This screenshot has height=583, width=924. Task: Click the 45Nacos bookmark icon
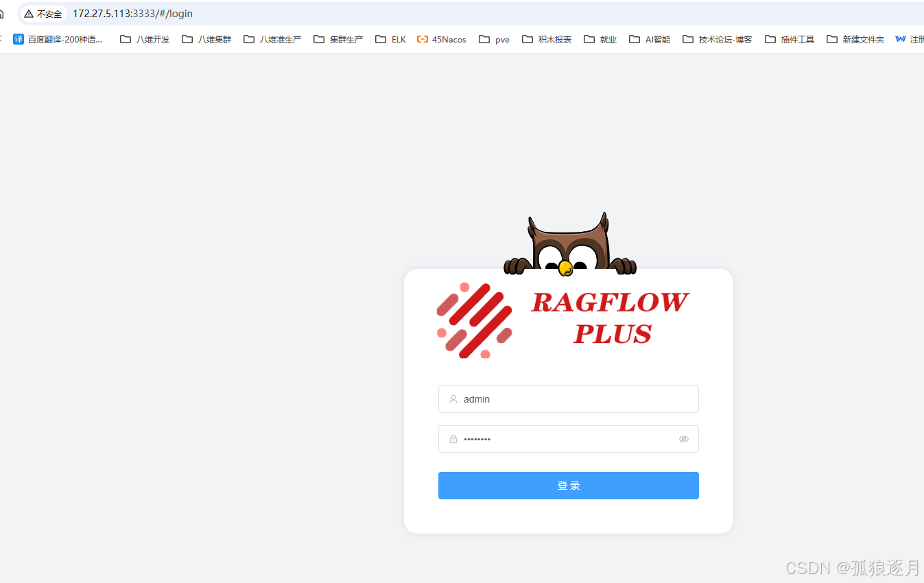tap(421, 39)
